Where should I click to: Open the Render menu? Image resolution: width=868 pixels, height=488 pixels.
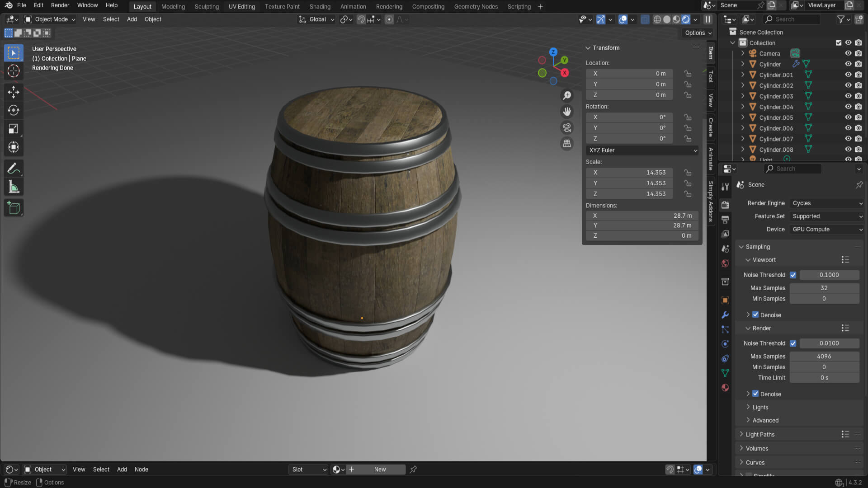[60, 5]
